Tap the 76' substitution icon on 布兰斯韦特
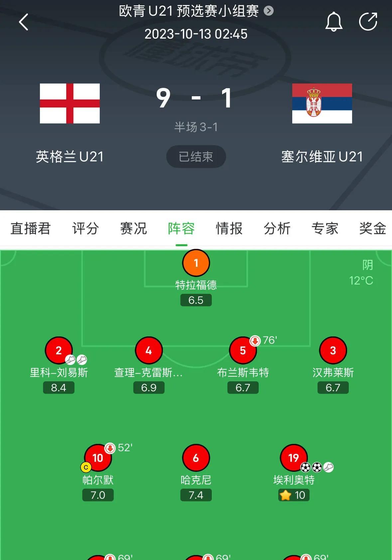Image resolution: width=392 pixels, height=560 pixels. (255, 341)
